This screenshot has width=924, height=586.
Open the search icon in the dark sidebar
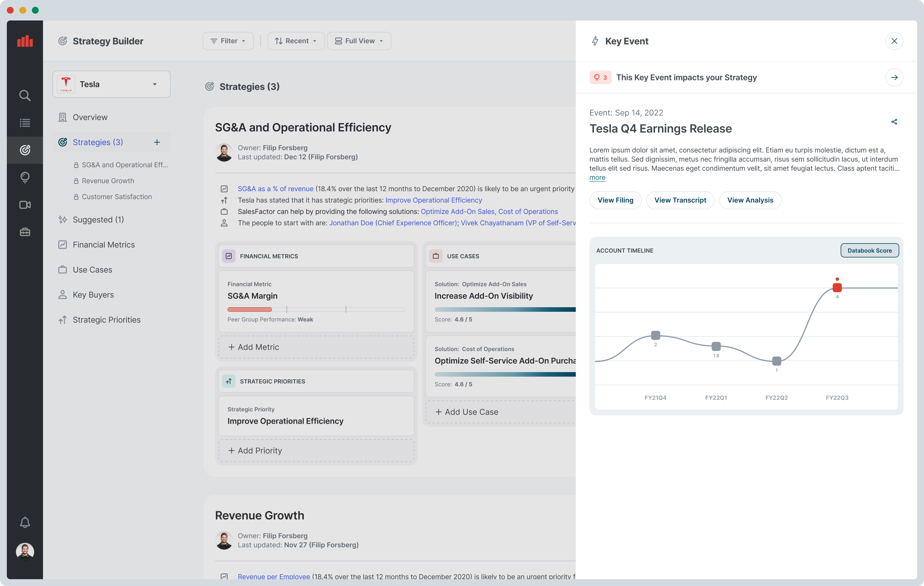(25, 95)
